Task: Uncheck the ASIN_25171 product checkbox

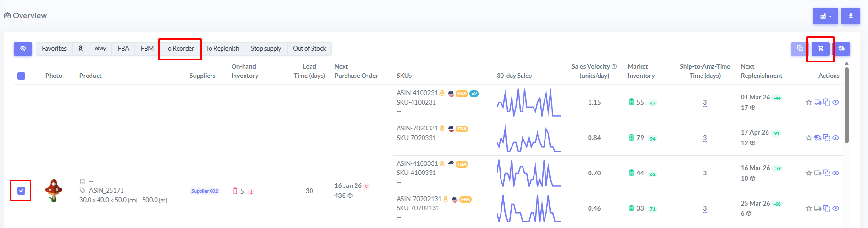Action: click(21, 191)
